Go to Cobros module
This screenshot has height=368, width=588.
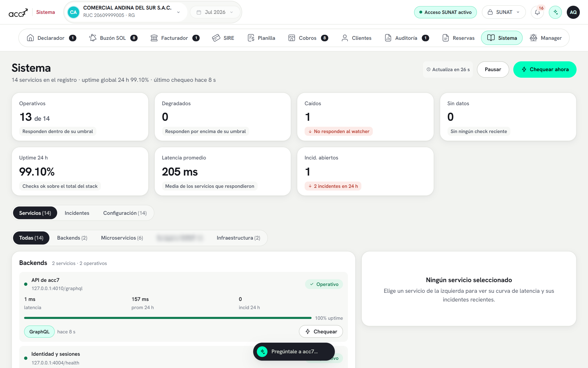[x=308, y=38]
